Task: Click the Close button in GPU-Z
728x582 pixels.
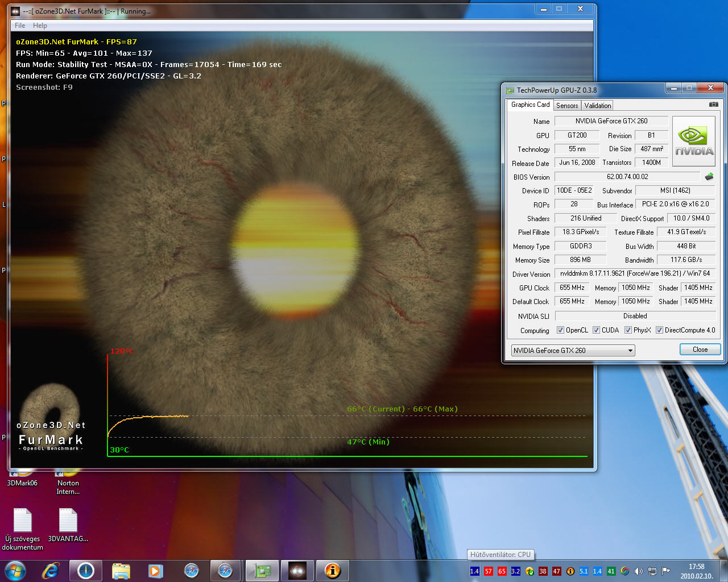Action: click(700, 350)
